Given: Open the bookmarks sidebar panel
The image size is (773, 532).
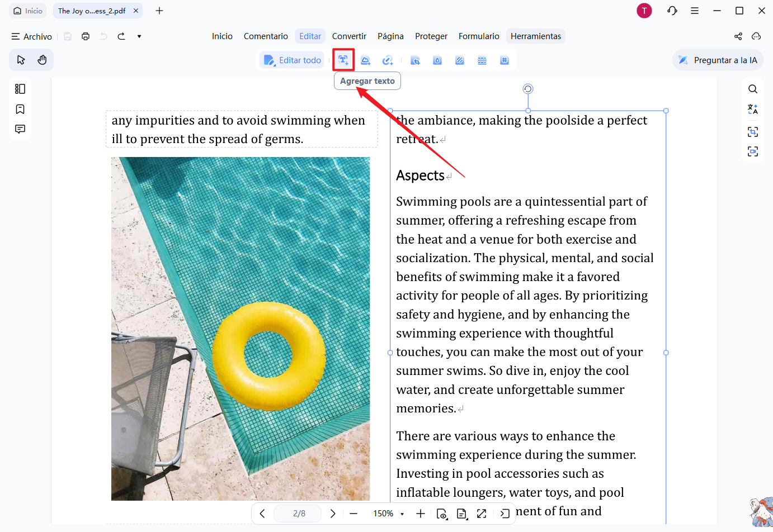Looking at the screenshot, I should [x=20, y=109].
